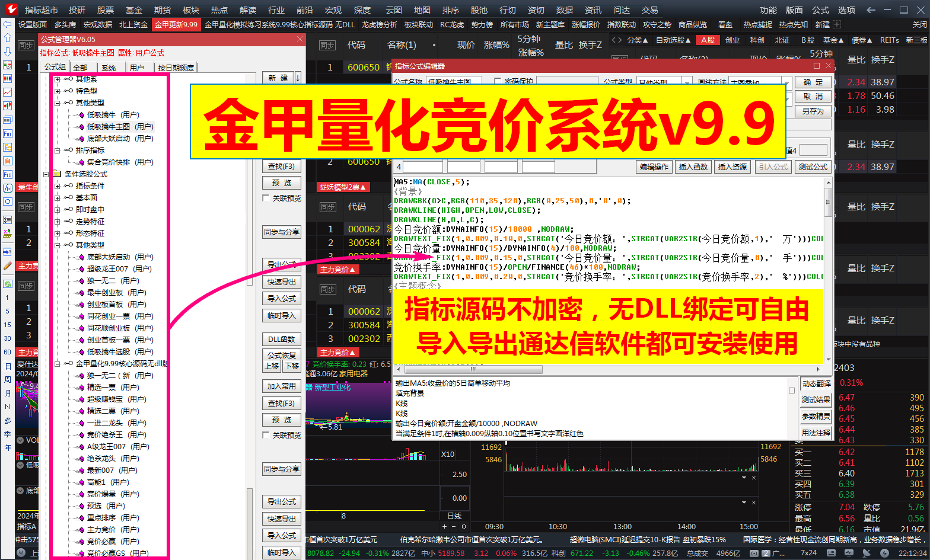This screenshot has width=930, height=560.
Task: Click the down-arrow icon in left sidebar
Action: tap(7, 52)
